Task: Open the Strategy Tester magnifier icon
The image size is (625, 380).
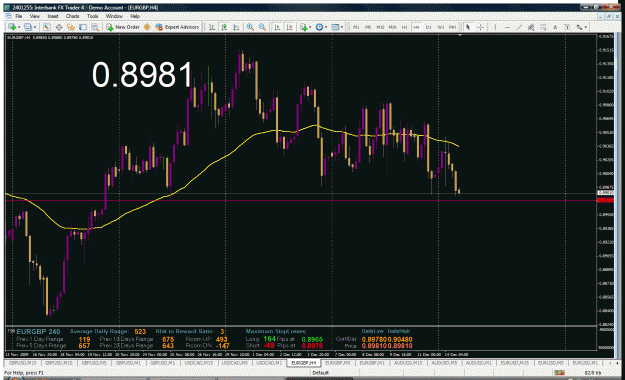Action: tap(95, 27)
